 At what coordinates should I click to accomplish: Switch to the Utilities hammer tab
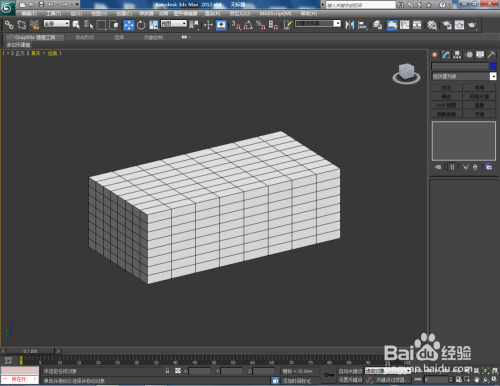click(491, 55)
